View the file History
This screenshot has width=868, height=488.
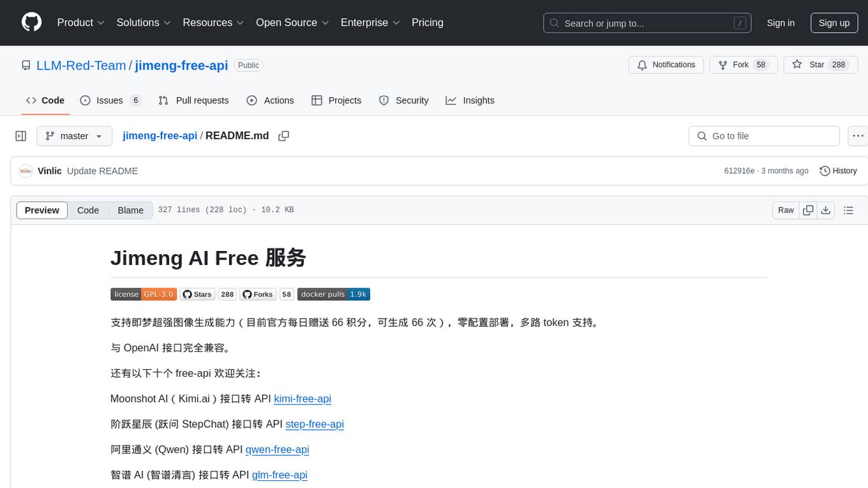pos(838,171)
